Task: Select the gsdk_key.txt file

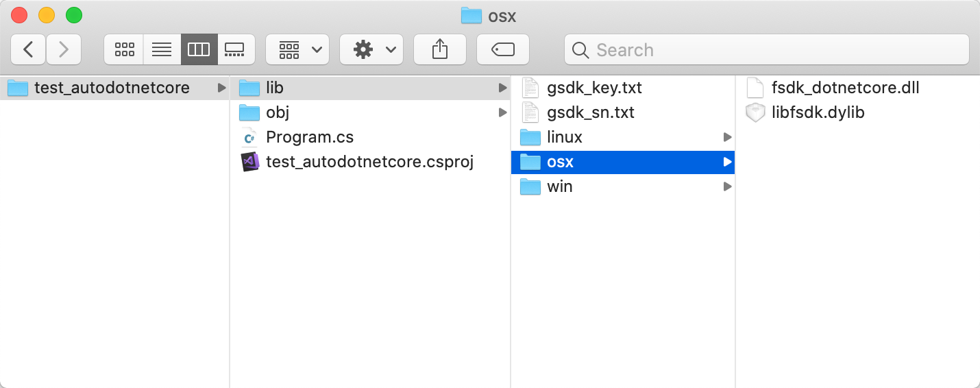Action: (594, 88)
